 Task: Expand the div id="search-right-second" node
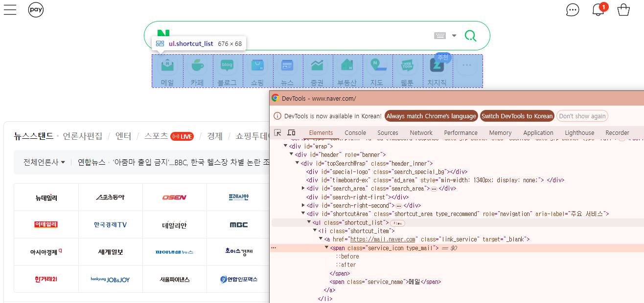pos(303,206)
